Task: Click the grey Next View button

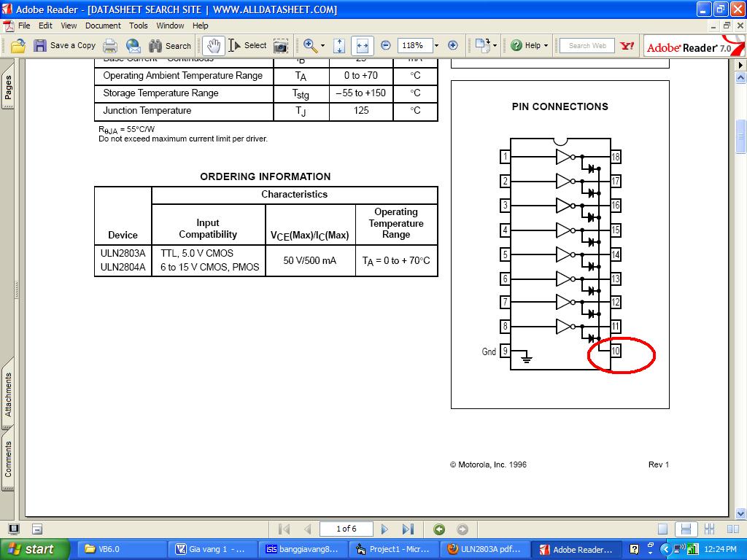Action: coord(462,529)
